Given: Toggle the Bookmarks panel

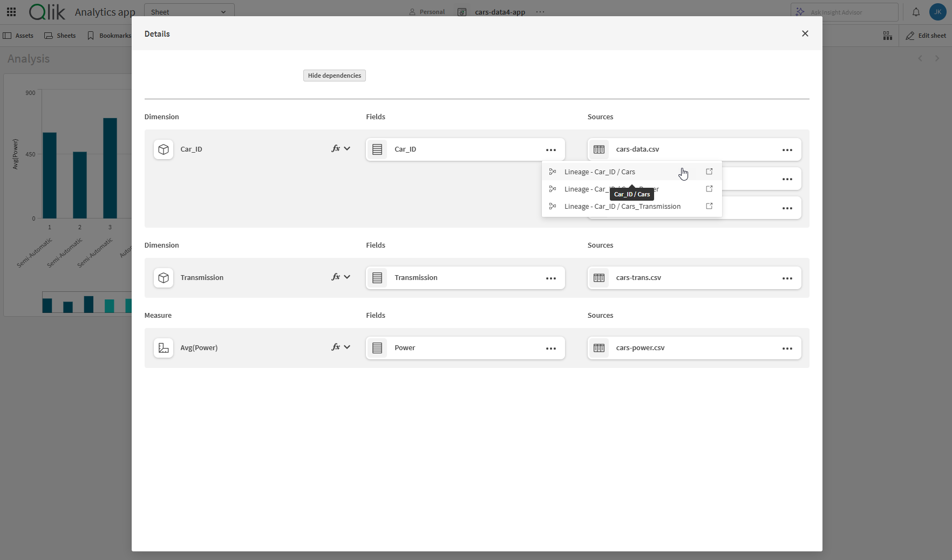Looking at the screenshot, I should click(108, 35).
